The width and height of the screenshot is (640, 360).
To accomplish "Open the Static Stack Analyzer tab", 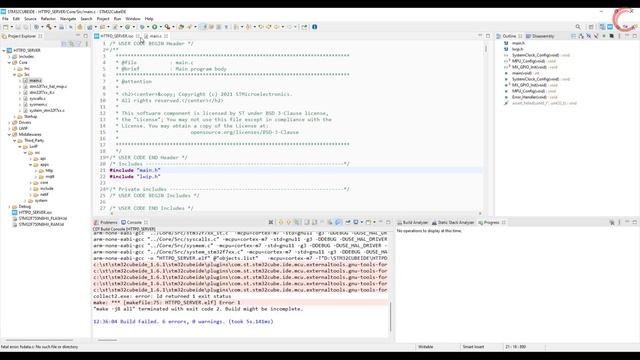I will 453,222.
